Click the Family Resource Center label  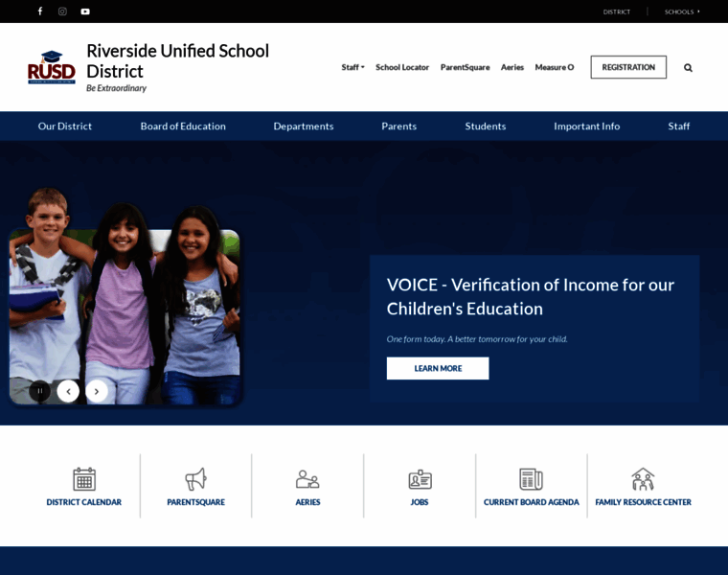click(643, 502)
